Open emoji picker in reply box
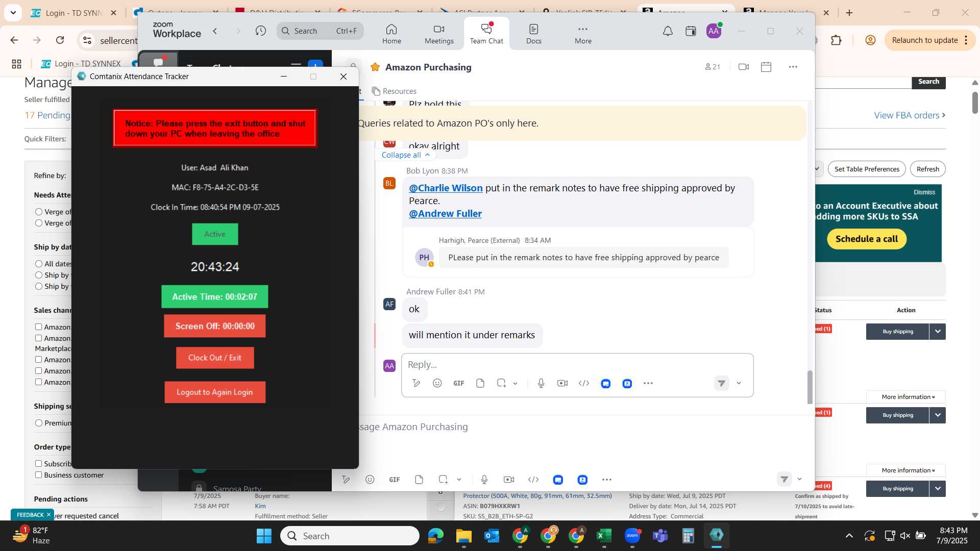980x551 pixels. tap(437, 383)
